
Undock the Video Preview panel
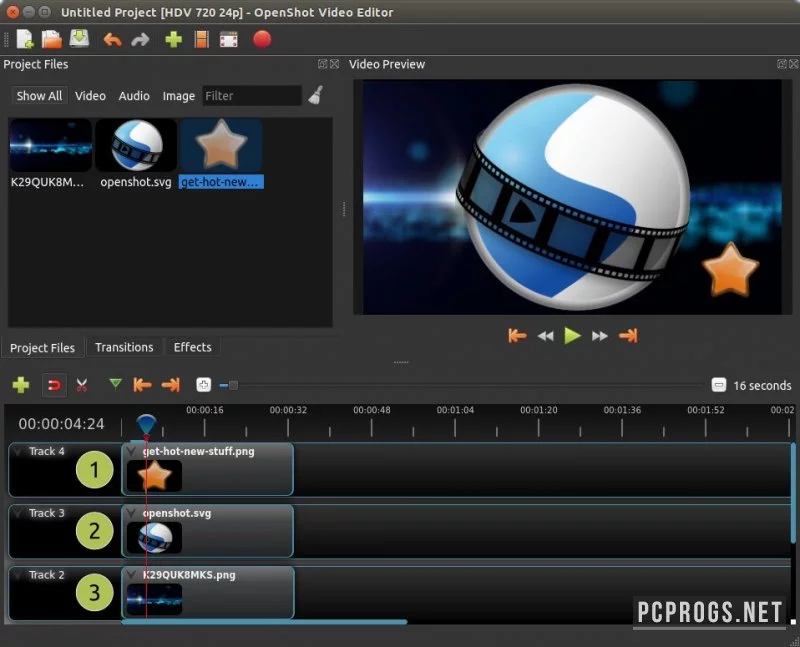click(x=782, y=64)
